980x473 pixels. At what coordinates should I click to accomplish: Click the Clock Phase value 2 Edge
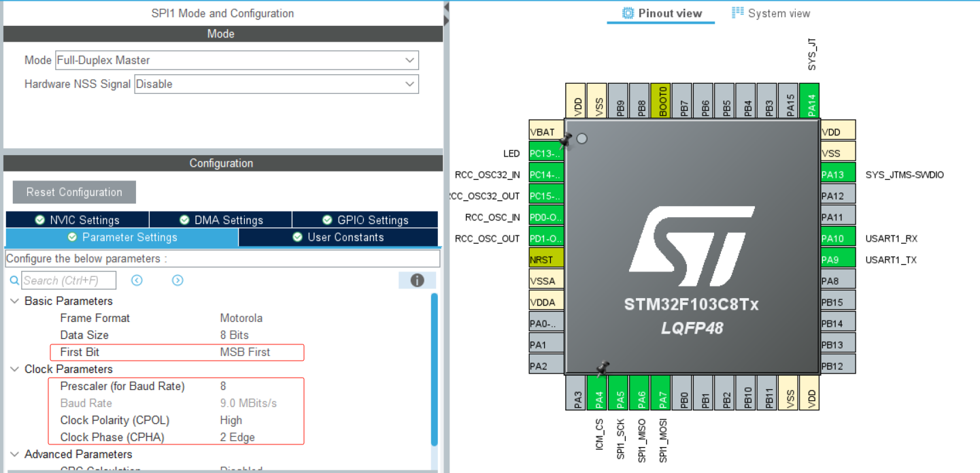click(x=237, y=437)
